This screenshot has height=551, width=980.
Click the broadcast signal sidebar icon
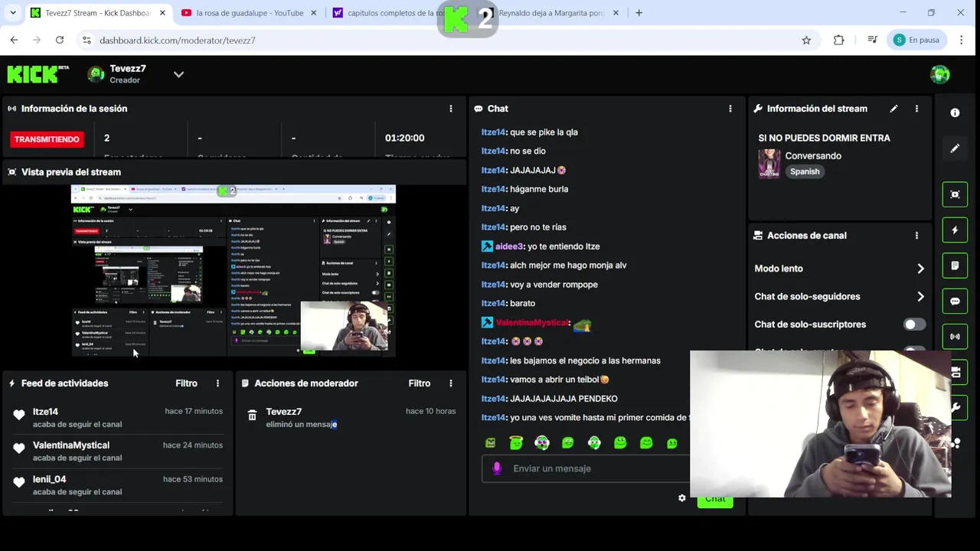955,337
